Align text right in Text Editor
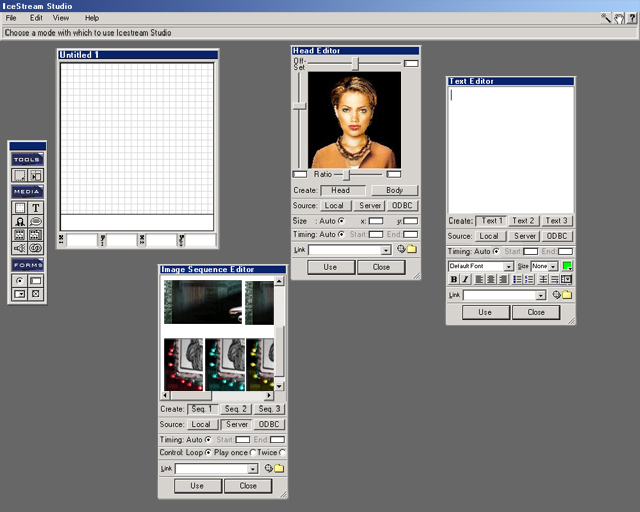This screenshot has height=512, width=640. click(x=503, y=280)
